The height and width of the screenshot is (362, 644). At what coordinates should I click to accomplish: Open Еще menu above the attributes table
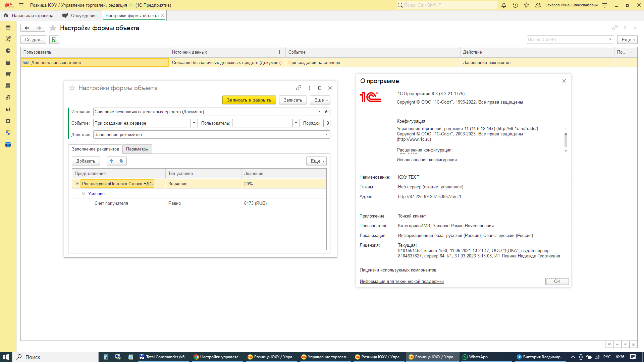[316, 161]
